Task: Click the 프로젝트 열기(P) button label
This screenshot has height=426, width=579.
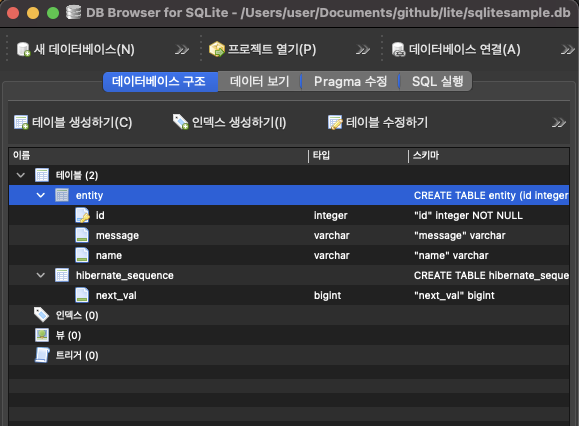Action: coord(272,49)
